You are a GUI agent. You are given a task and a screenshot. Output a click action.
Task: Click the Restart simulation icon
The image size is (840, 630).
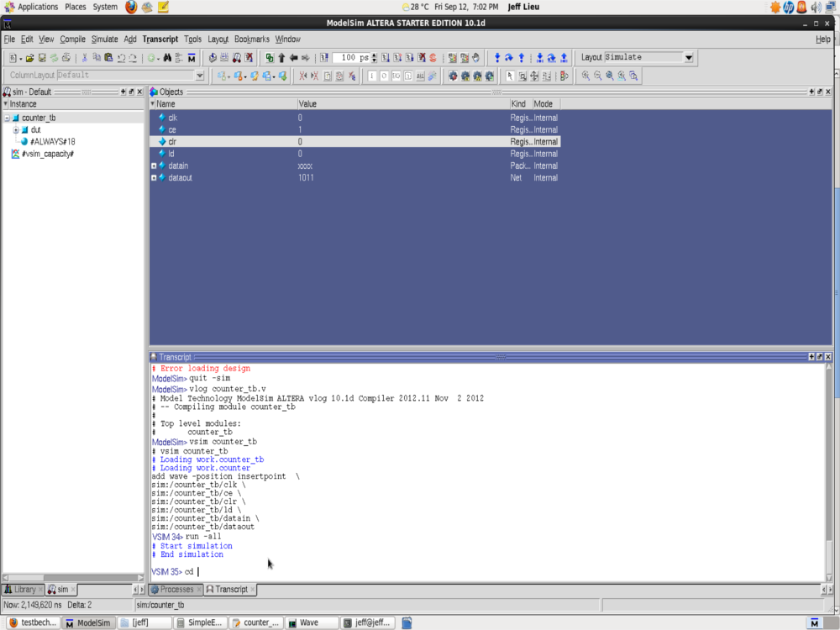[324, 58]
